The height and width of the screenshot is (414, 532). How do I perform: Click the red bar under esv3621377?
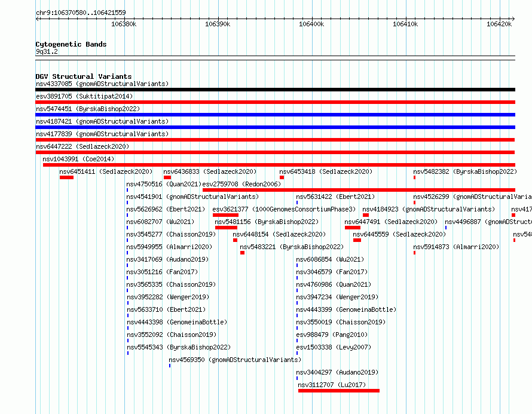click(225, 215)
